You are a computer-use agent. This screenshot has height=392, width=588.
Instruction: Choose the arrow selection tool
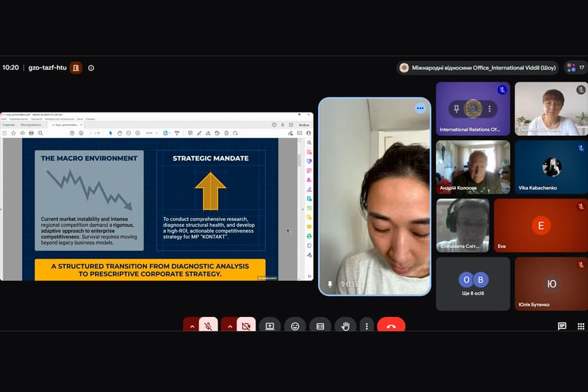(110, 133)
